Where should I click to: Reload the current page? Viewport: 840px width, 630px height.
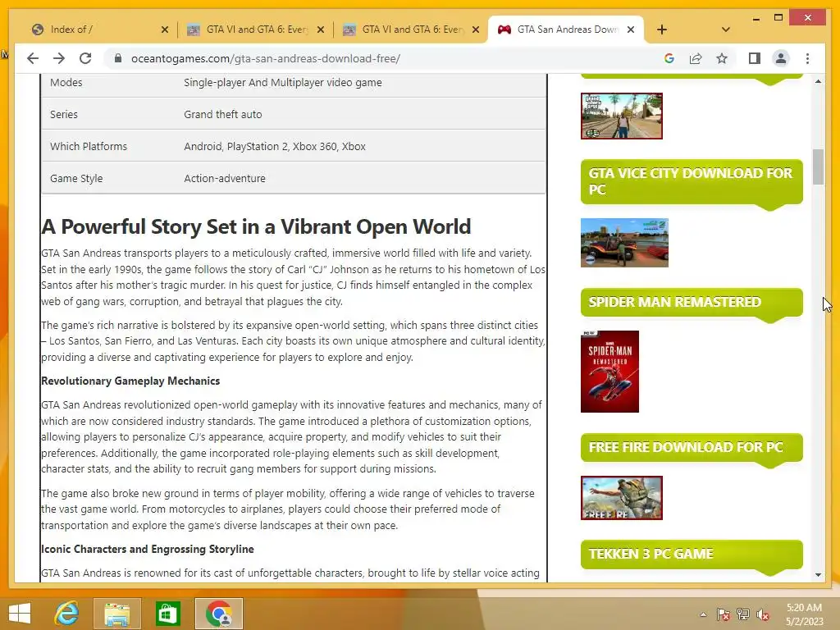pyautogui.click(x=85, y=58)
